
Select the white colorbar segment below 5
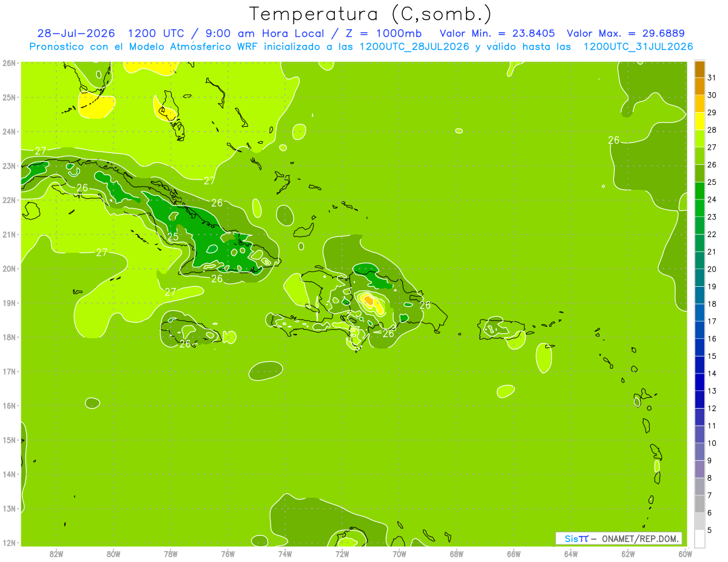click(x=699, y=538)
